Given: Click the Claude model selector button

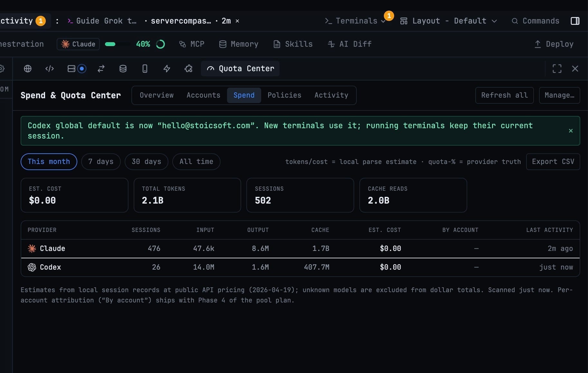Looking at the screenshot, I should [78, 44].
